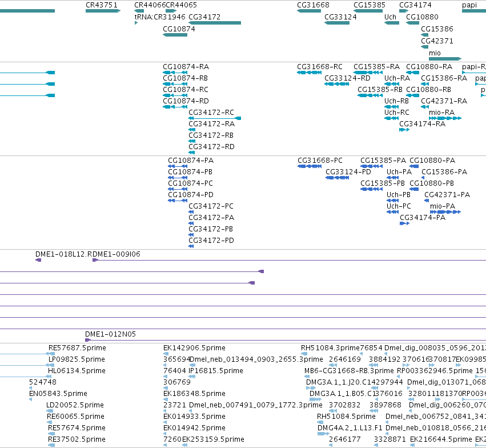Select transcript CG10874-RA

click(x=175, y=73)
